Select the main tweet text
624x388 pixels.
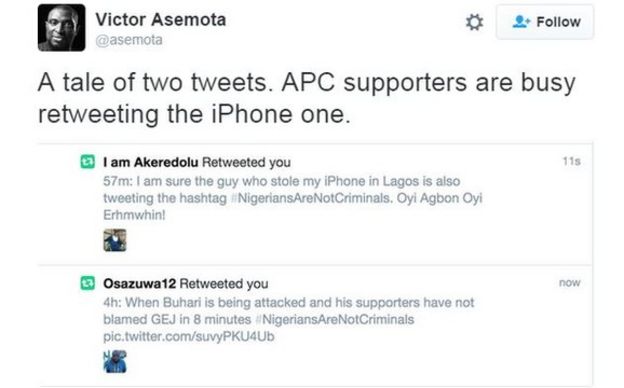tap(306, 98)
